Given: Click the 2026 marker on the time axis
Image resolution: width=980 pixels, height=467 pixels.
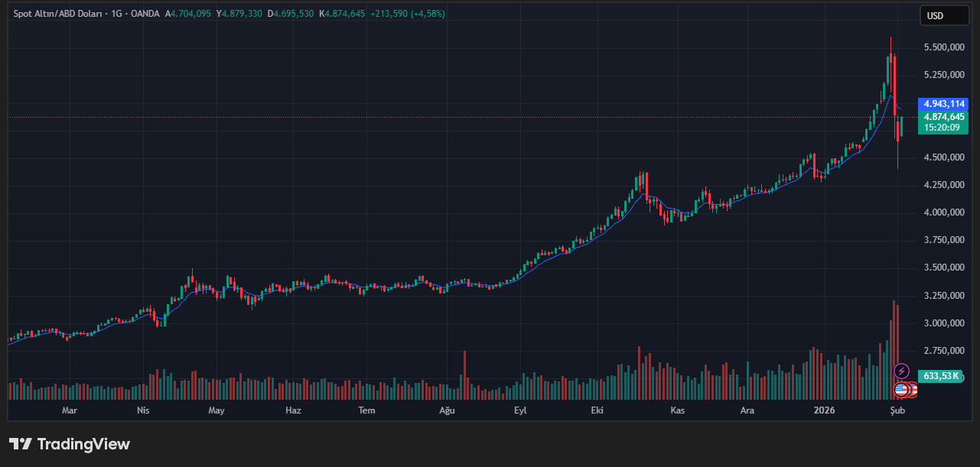Looking at the screenshot, I should pyautogui.click(x=824, y=410).
